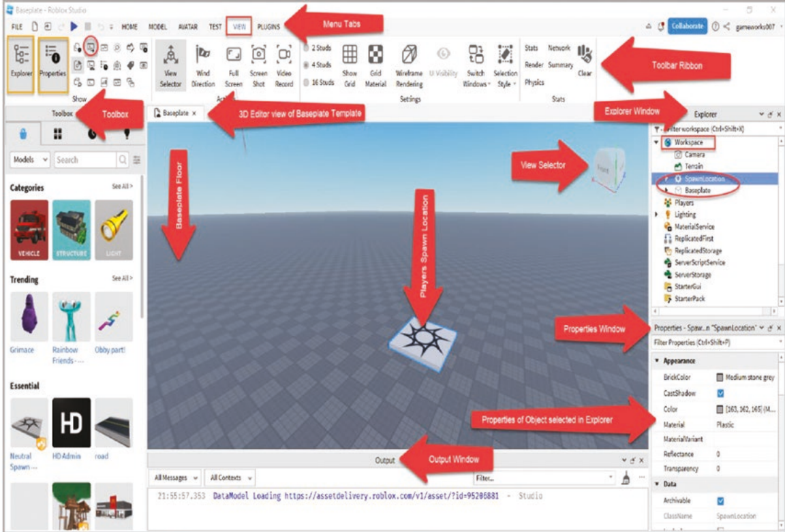785x532 pixels.
Task: Click the blue Play button
Action: point(74,26)
